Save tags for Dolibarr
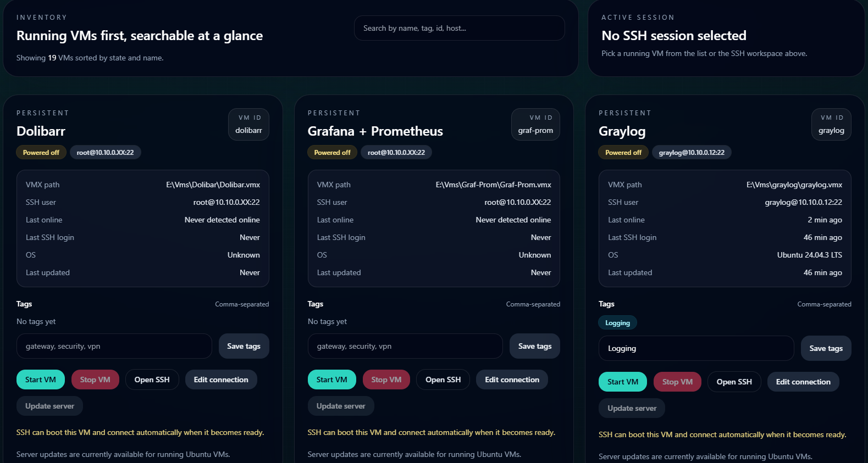This screenshot has height=463, width=868. coord(244,346)
